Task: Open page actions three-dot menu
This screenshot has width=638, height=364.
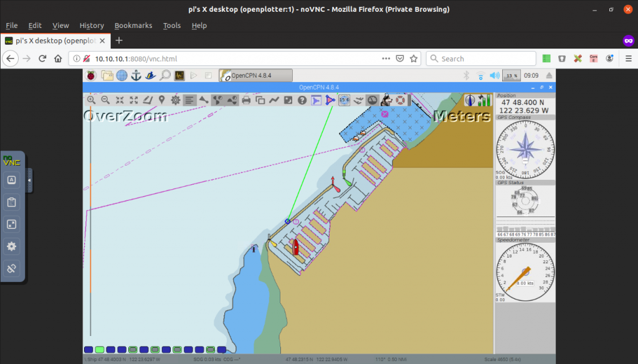Action: 386,58
